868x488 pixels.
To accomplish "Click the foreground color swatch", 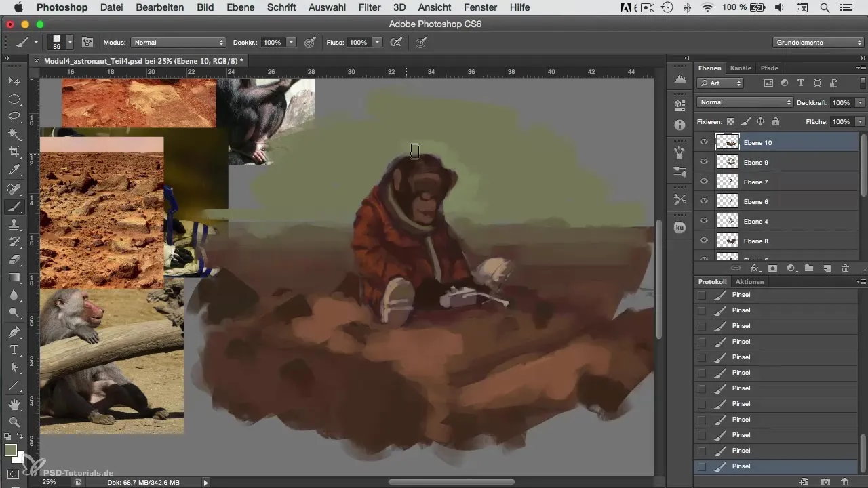I will (x=10, y=450).
